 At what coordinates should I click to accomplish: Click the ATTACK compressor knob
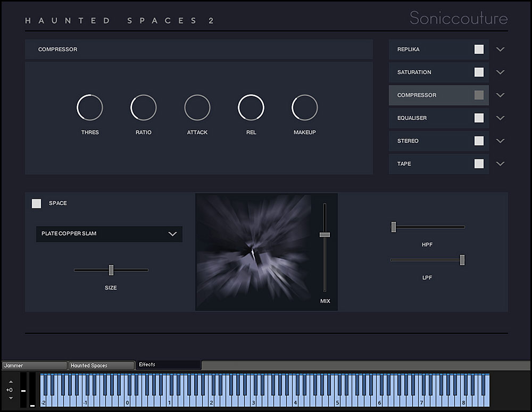point(197,107)
